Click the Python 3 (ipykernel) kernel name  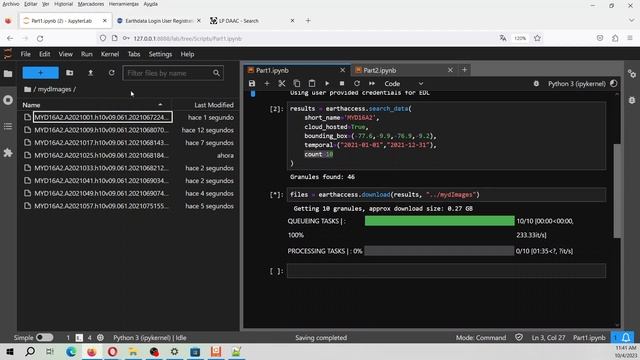click(x=576, y=84)
